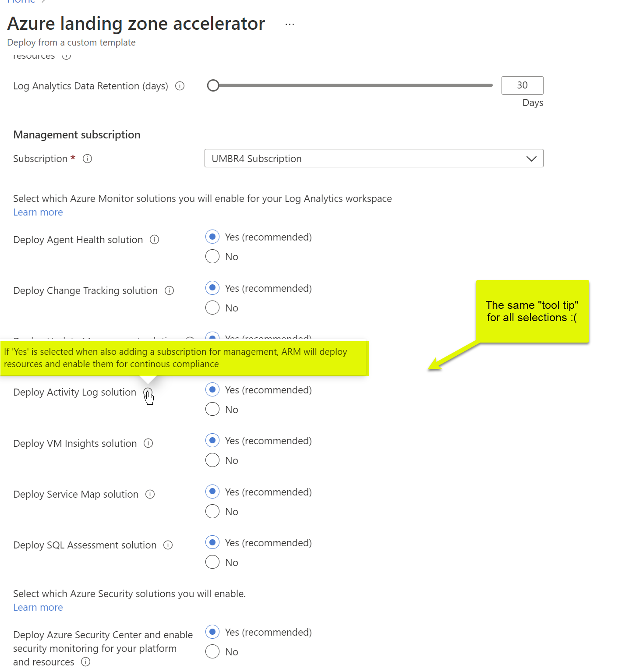Open the UMBR4 Subscription dropdown

coord(374,158)
